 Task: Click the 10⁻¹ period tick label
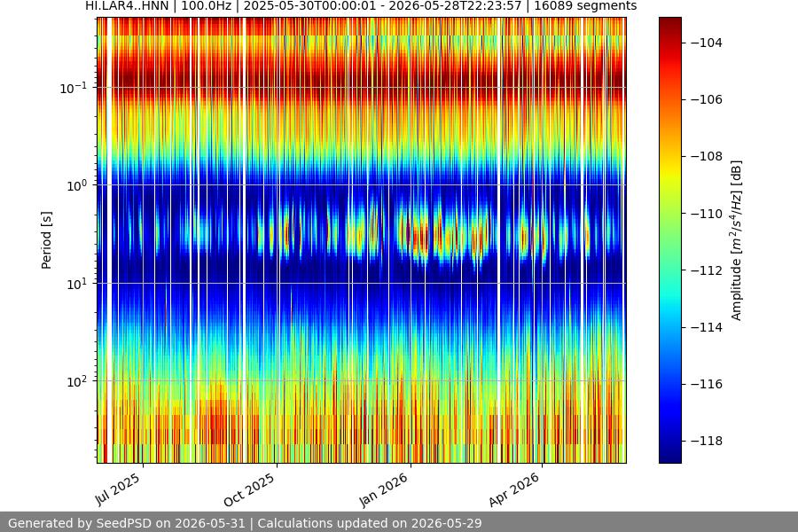coord(74,88)
